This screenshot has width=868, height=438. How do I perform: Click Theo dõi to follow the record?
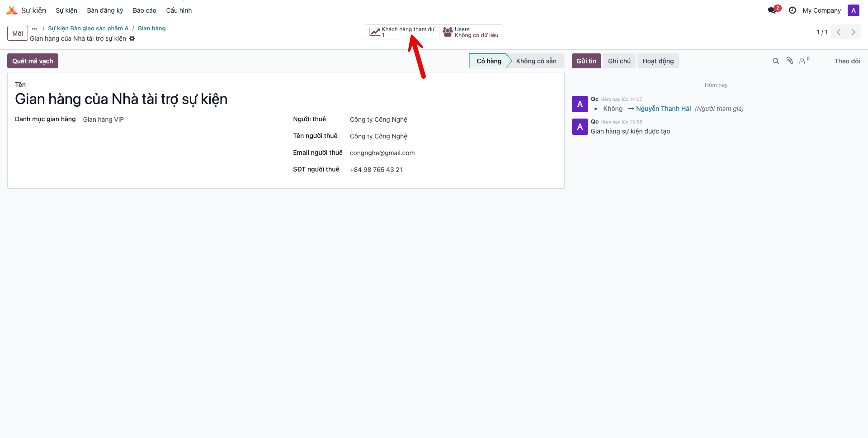(x=847, y=61)
